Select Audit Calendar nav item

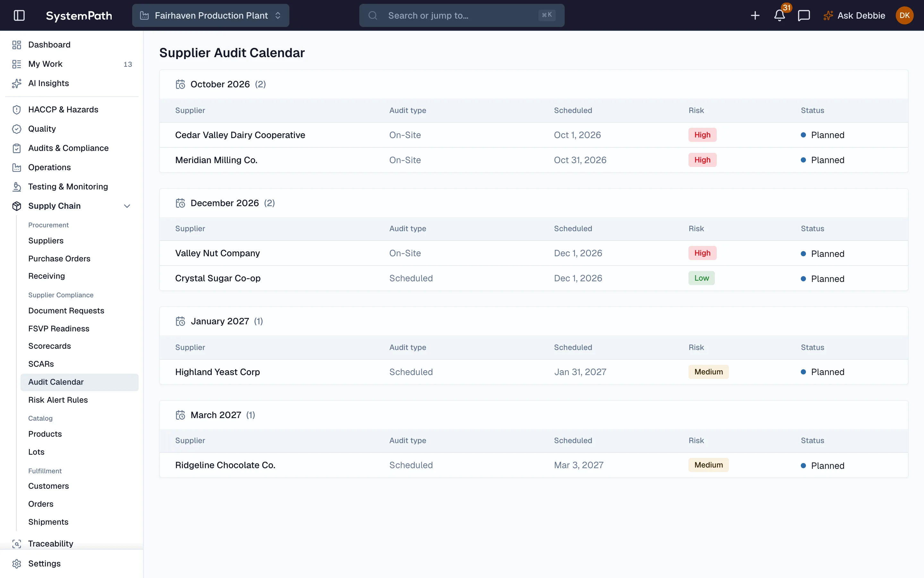(80, 382)
